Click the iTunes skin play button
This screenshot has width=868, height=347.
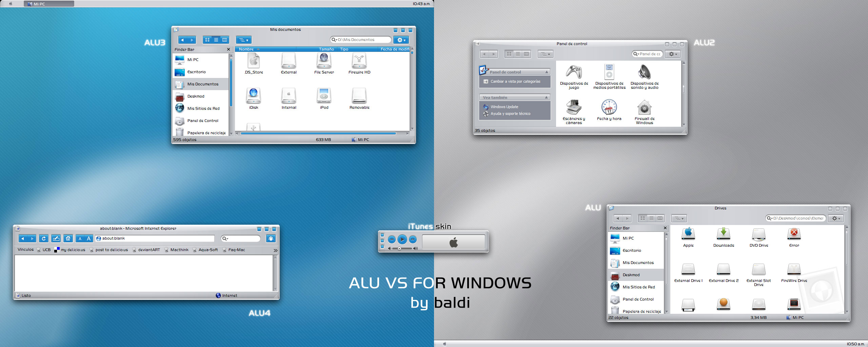tap(402, 240)
